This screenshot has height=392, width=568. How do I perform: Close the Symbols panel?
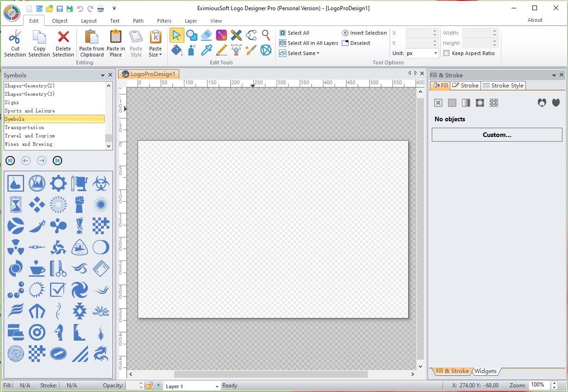110,75
